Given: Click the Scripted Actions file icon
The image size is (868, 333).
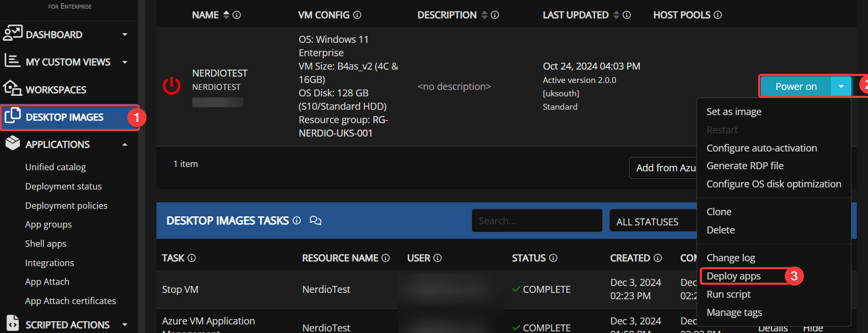Looking at the screenshot, I should pyautogui.click(x=12, y=323).
